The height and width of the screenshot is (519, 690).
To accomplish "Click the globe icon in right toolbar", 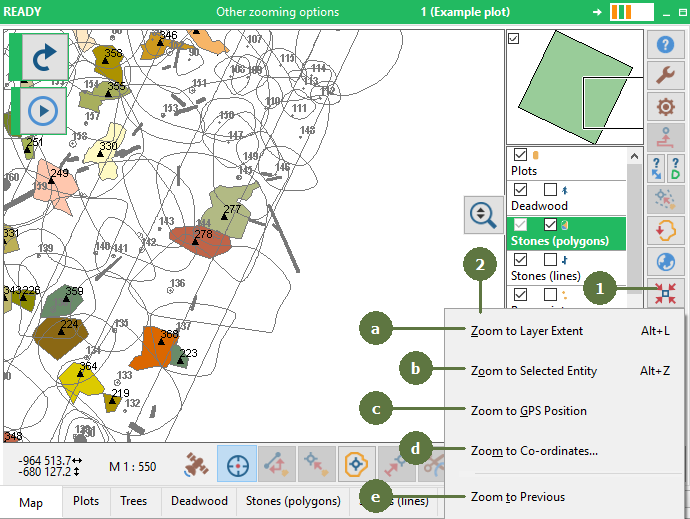I will (665, 262).
